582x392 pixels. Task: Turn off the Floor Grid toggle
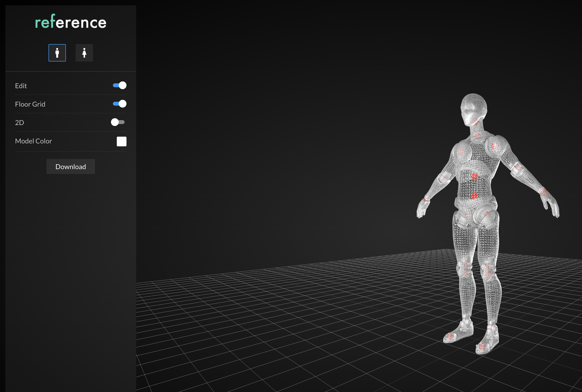119,104
